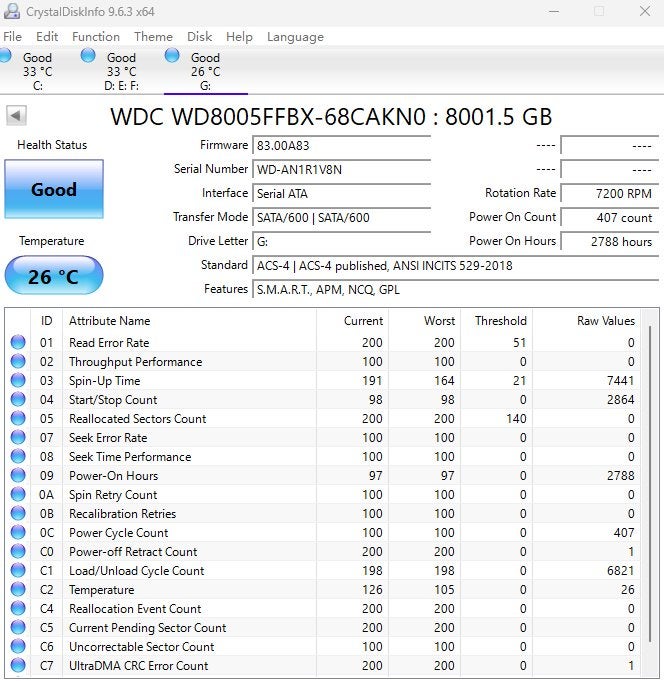Click the Features field S.M.A.R.T., APM, NCQ, GPL
The height and width of the screenshot is (681, 664).
tap(456, 289)
